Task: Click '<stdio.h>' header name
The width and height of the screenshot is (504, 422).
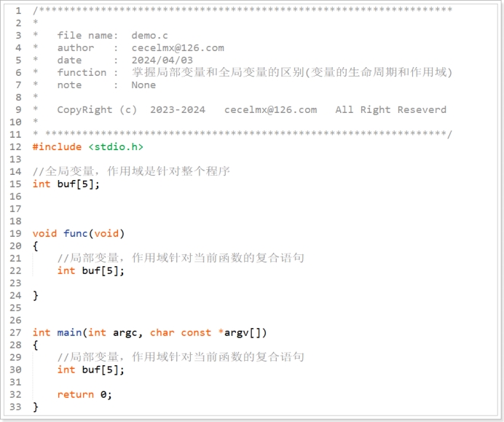Action: (116, 147)
